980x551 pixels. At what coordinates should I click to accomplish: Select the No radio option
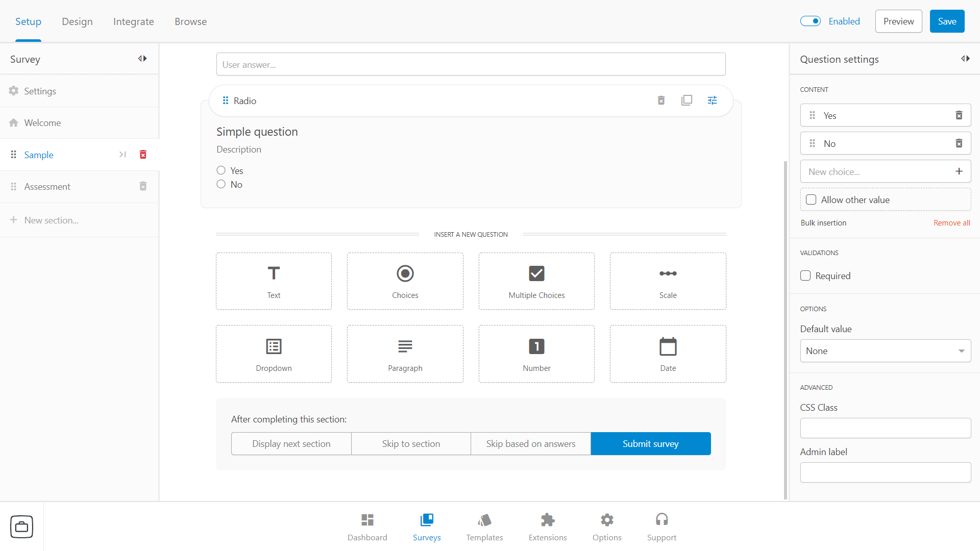(221, 184)
